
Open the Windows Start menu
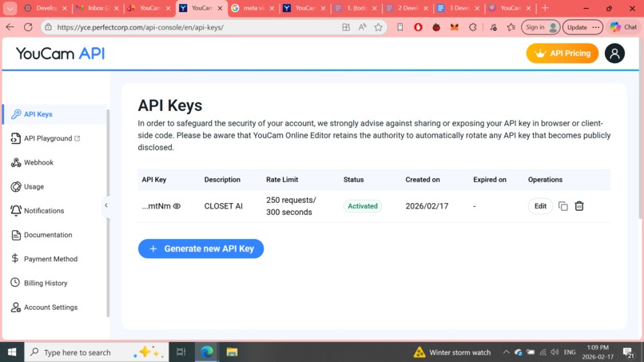tap(12, 352)
